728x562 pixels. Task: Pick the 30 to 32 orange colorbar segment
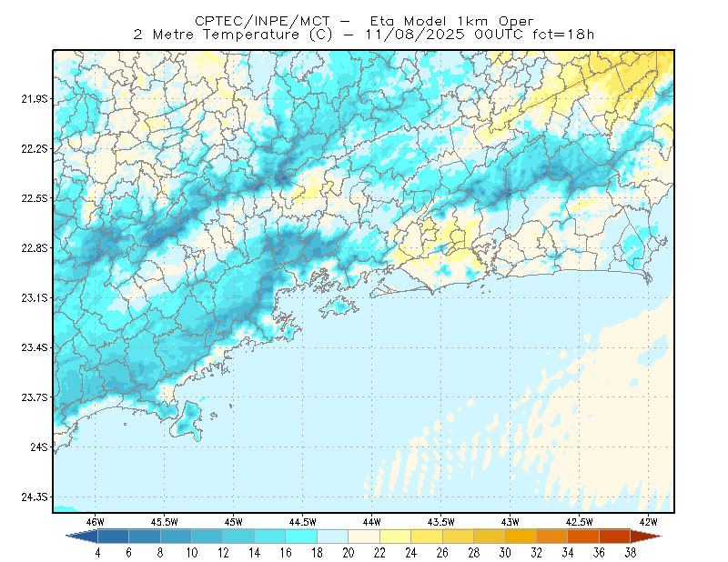[521, 537]
